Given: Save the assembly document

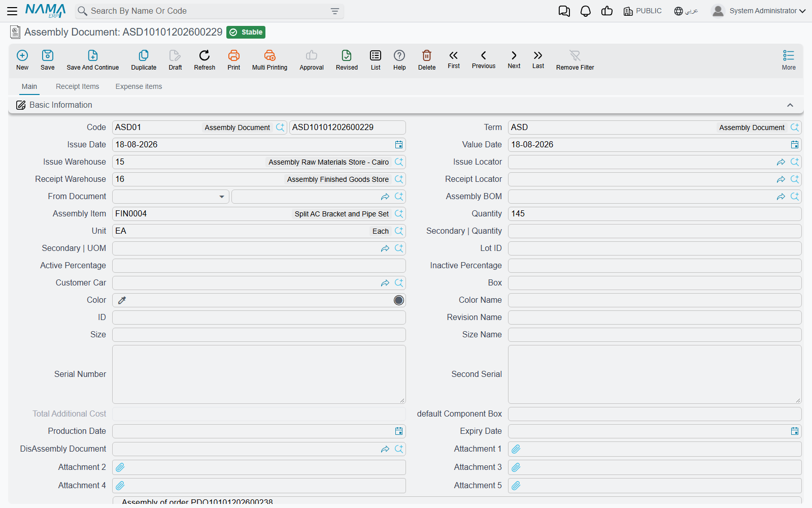Looking at the screenshot, I should pyautogui.click(x=48, y=60).
